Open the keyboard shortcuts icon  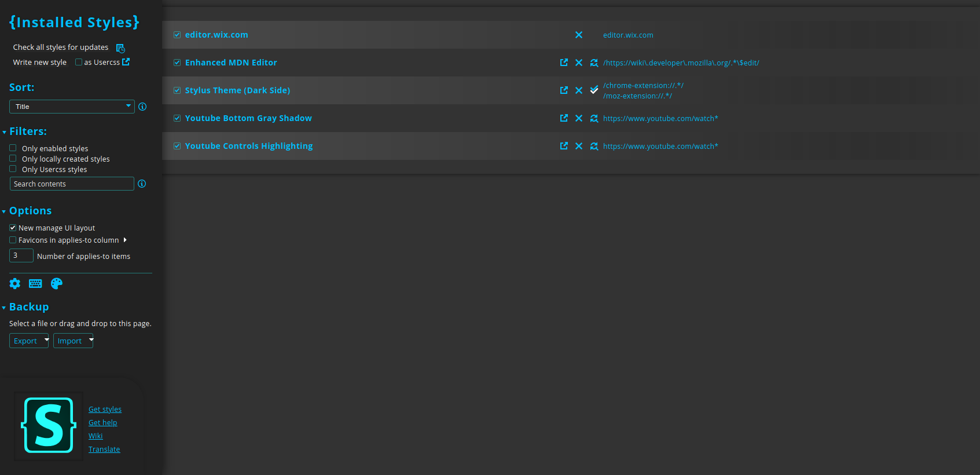click(35, 283)
